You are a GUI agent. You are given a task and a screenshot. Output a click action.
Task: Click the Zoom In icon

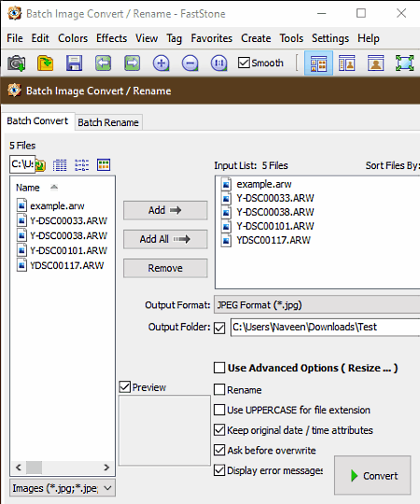(161, 63)
